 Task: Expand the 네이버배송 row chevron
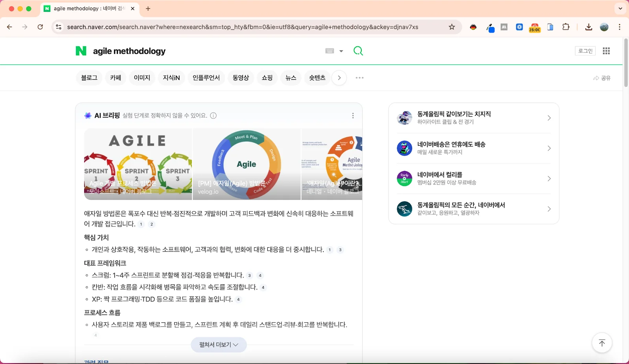click(549, 148)
